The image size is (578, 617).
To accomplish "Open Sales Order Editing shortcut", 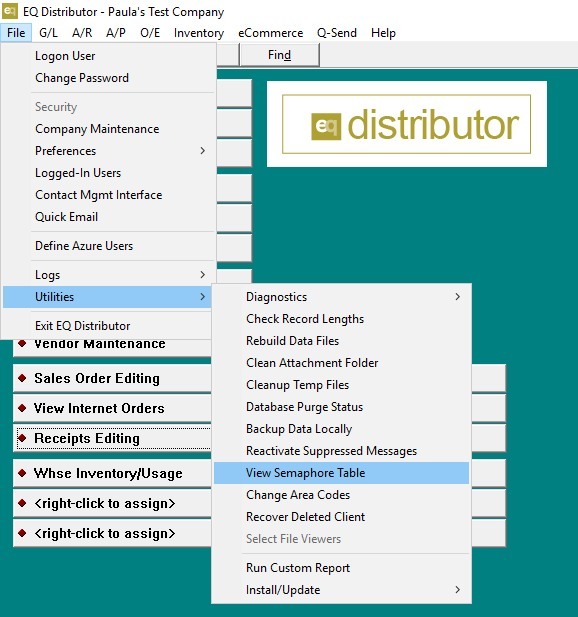I will [x=112, y=378].
